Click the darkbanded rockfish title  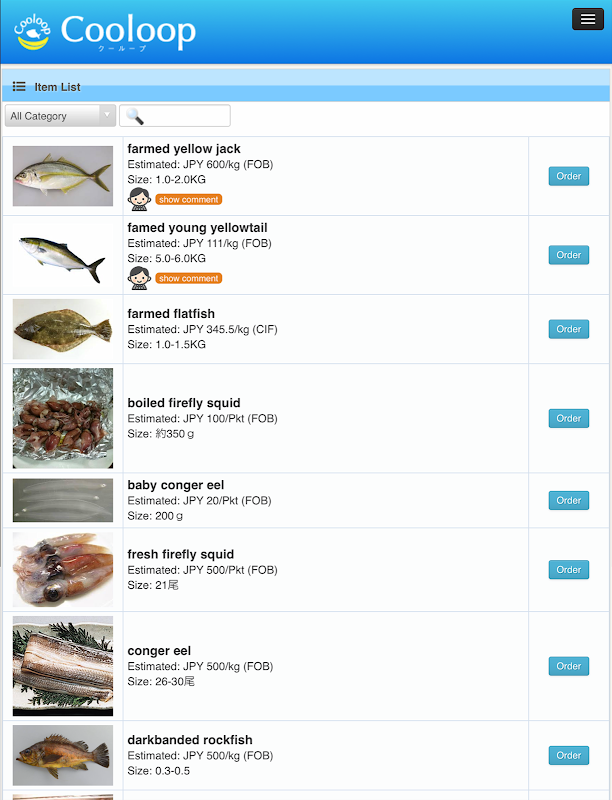(190, 740)
